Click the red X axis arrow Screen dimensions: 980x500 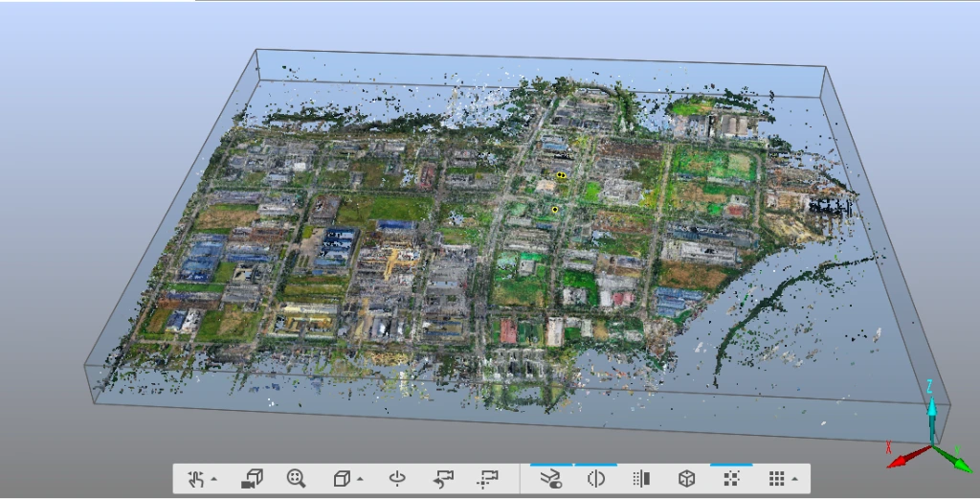900,461
